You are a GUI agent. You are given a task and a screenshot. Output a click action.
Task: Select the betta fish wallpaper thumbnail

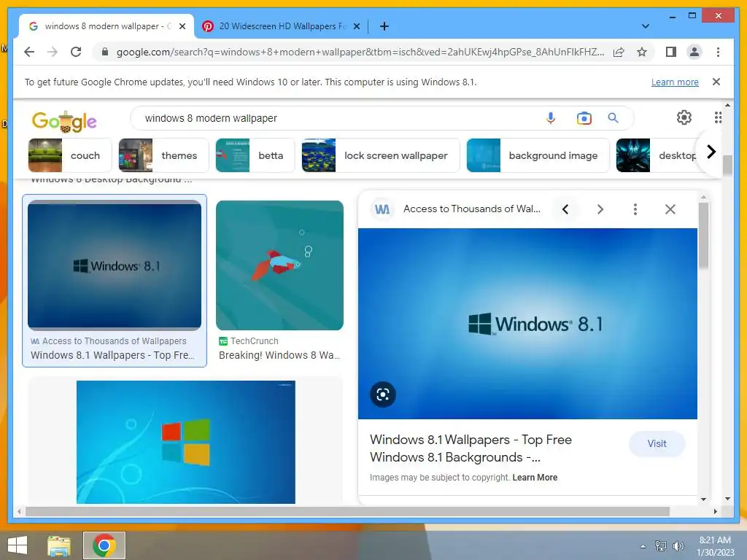[x=279, y=265]
